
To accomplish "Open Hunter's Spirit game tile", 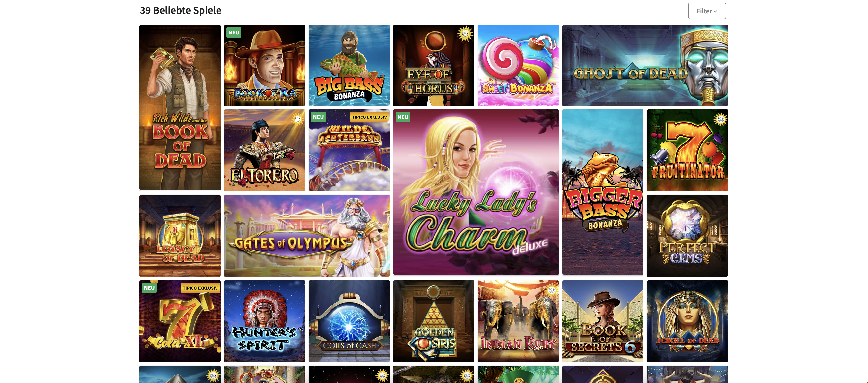I will (x=265, y=321).
